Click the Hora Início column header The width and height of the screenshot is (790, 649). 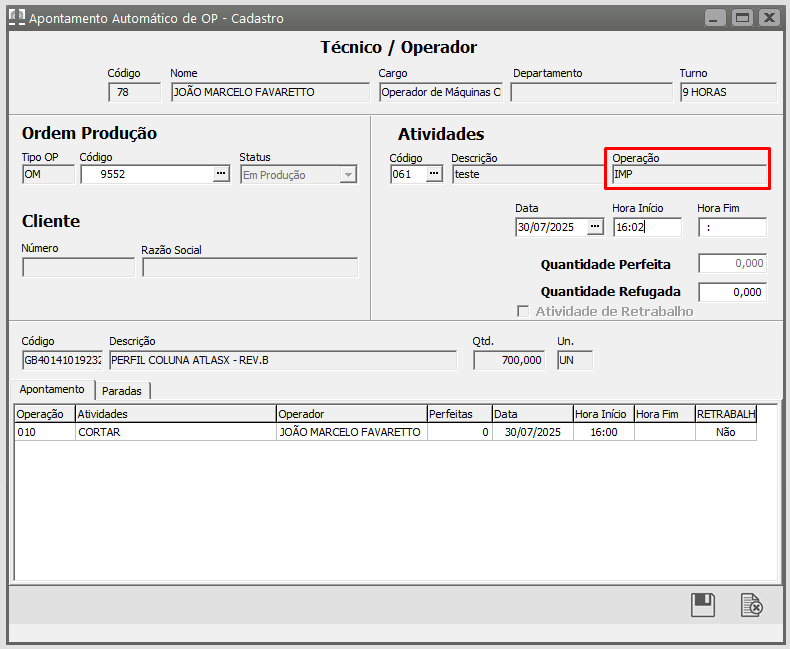tap(602, 413)
